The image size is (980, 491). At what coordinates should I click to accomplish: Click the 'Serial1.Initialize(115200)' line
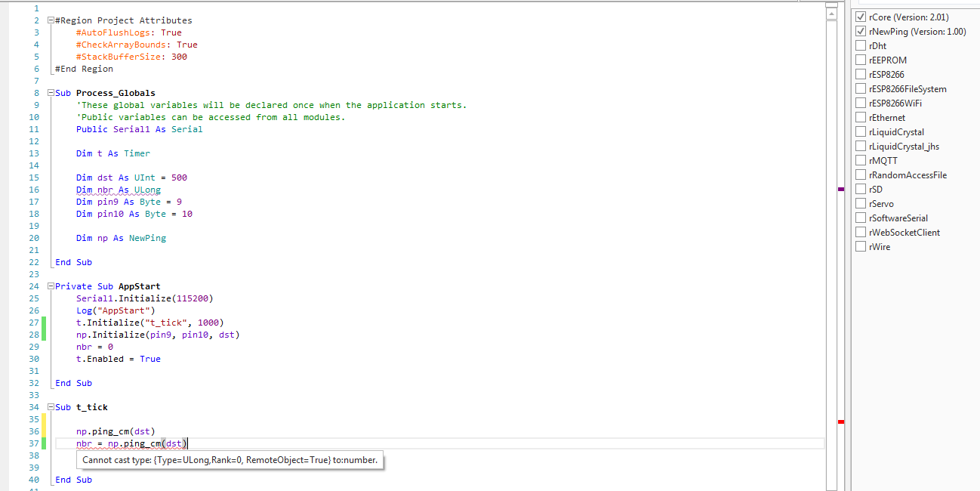click(x=144, y=298)
